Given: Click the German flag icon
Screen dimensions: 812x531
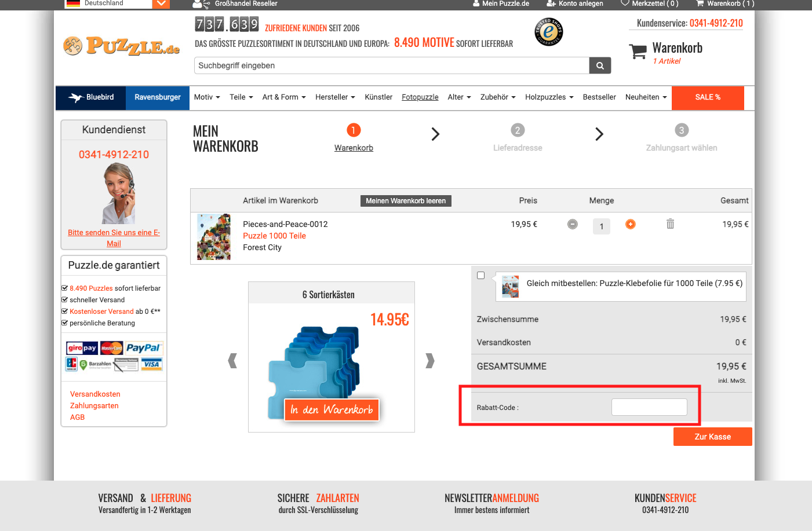Looking at the screenshot, I should (73, 3).
